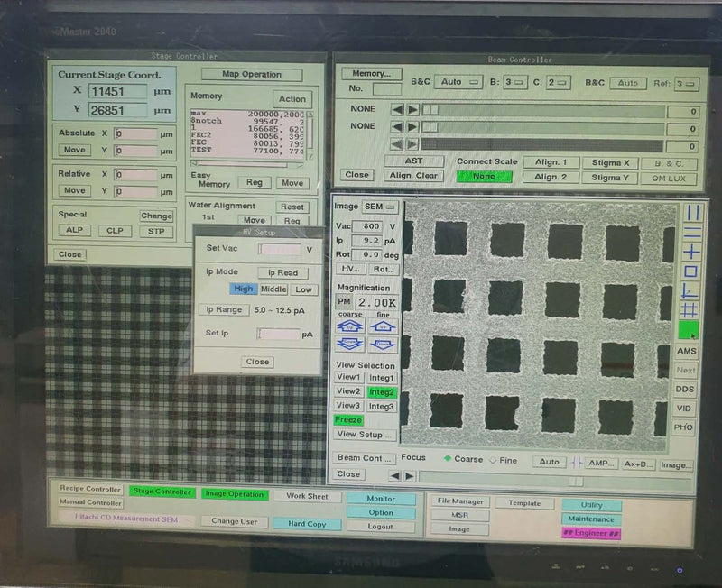Click the fine magnification down arrow
The height and width of the screenshot is (588, 722).
coord(382,345)
